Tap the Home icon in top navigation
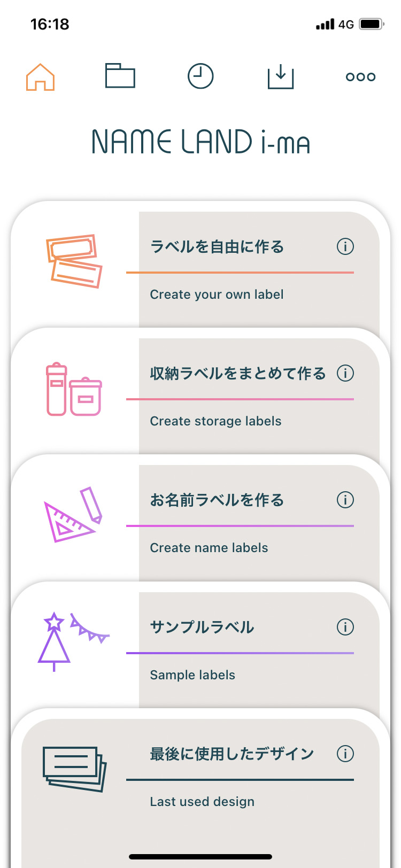This screenshot has height=868, width=401. (41, 77)
